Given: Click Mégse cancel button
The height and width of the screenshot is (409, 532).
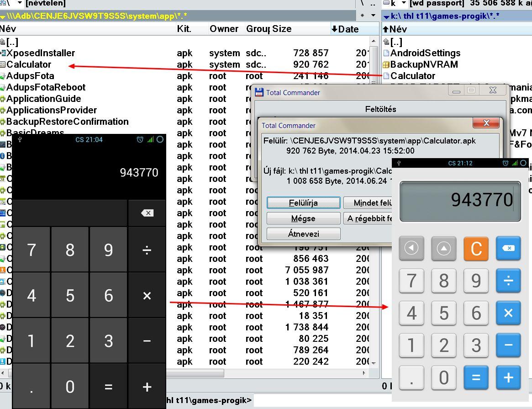Looking at the screenshot, I should (303, 218).
